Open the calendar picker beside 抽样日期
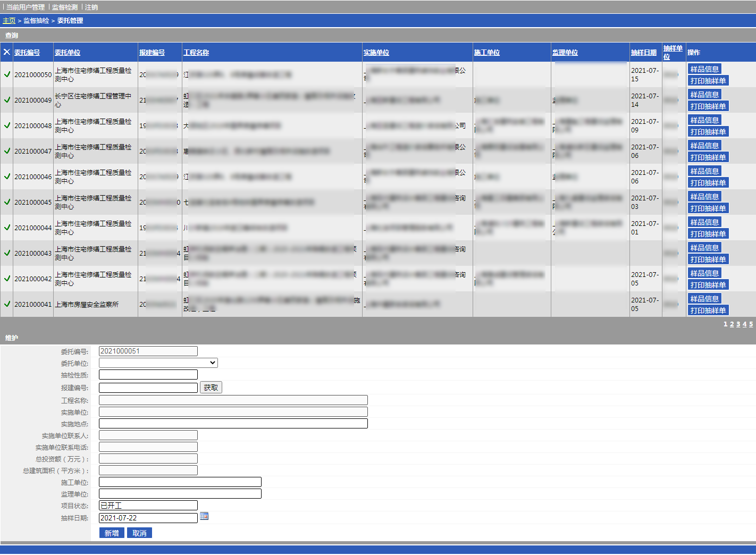This screenshot has height=555, width=756. click(204, 516)
